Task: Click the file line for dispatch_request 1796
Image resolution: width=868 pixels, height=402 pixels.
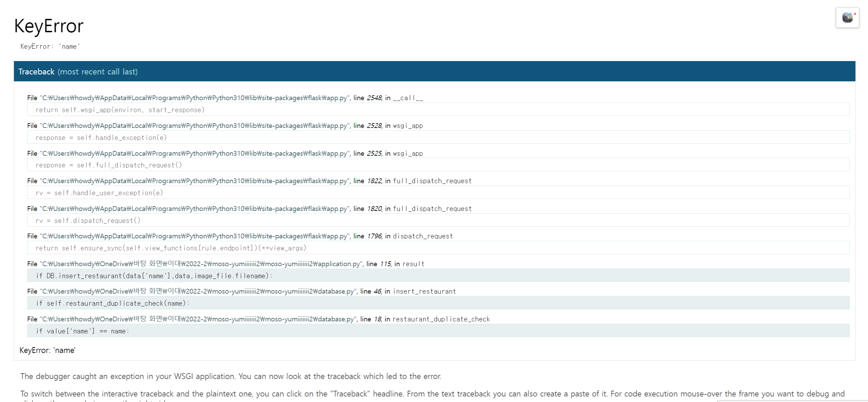Action: tap(194, 236)
